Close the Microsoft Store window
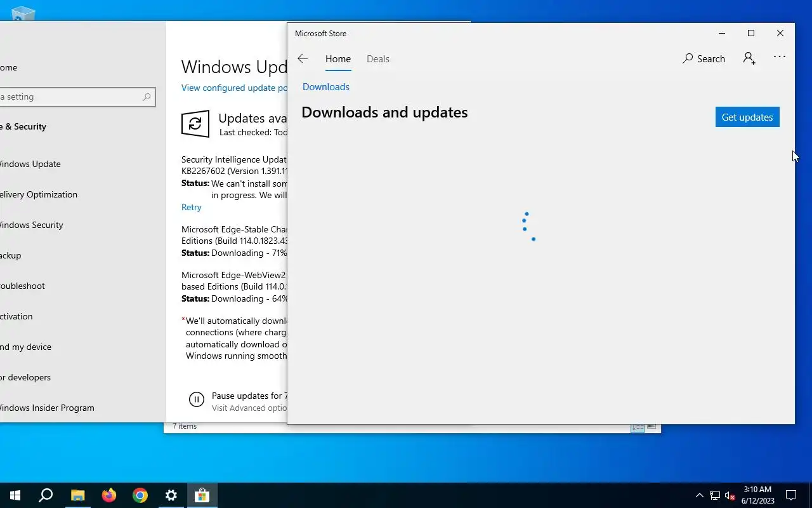812x508 pixels. tap(780, 33)
